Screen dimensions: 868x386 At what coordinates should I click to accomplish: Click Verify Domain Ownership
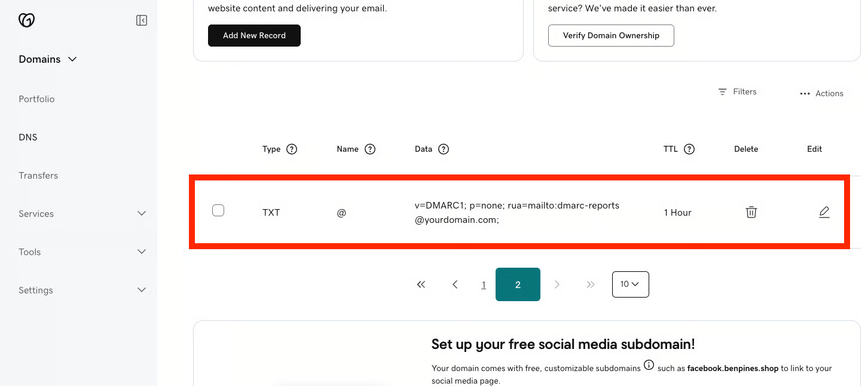611,35
